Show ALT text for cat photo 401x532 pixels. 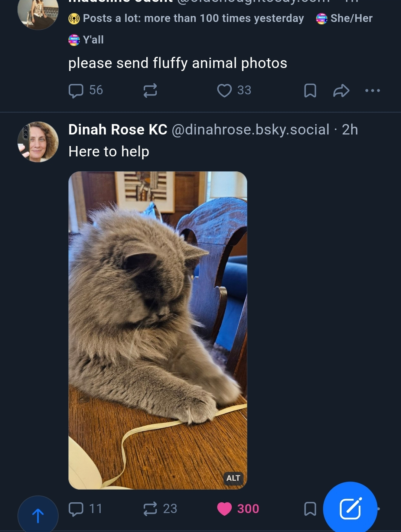(x=233, y=478)
